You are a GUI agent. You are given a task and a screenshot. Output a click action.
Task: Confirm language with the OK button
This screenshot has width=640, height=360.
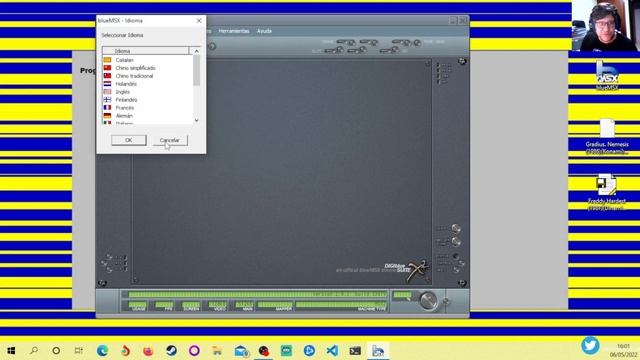coord(129,140)
